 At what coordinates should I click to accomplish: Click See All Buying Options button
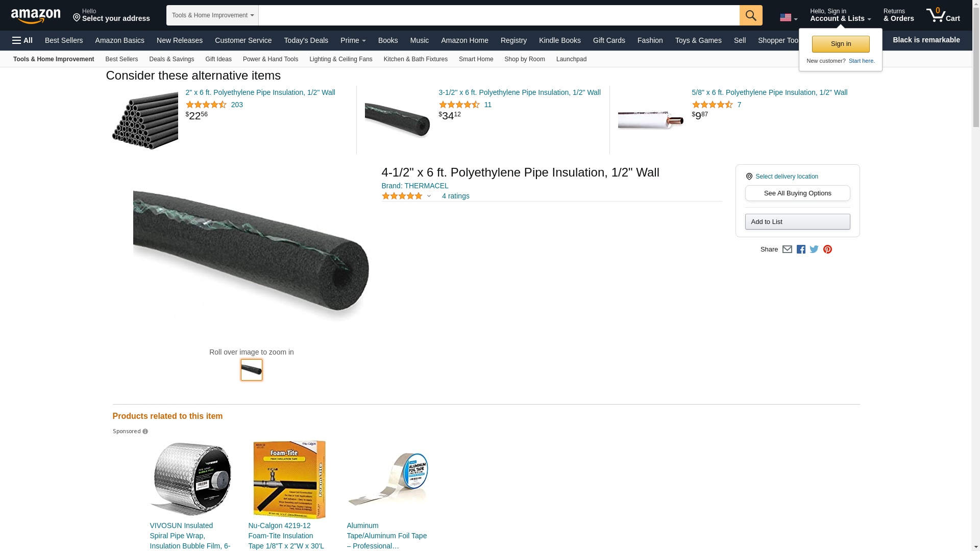click(797, 193)
